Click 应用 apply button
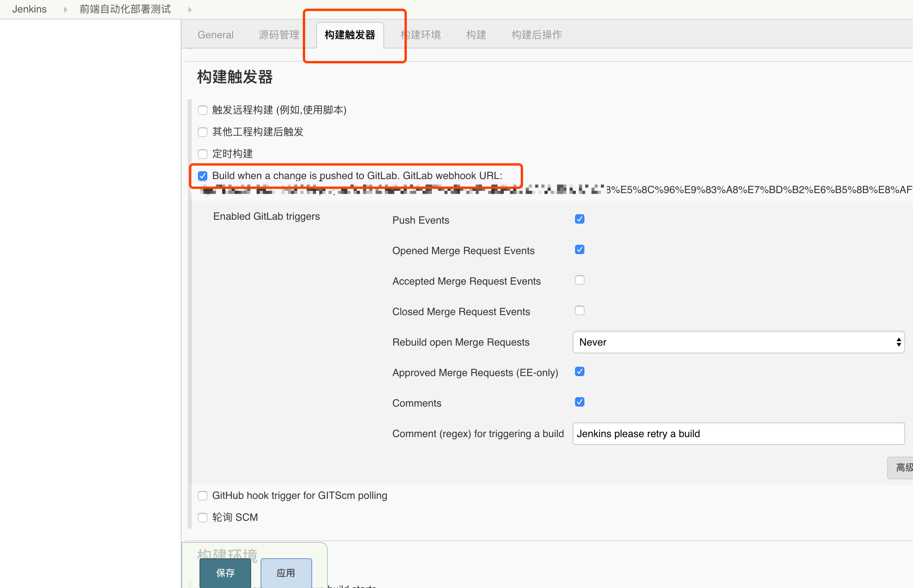The height and width of the screenshot is (588, 913). pos(286,573)
